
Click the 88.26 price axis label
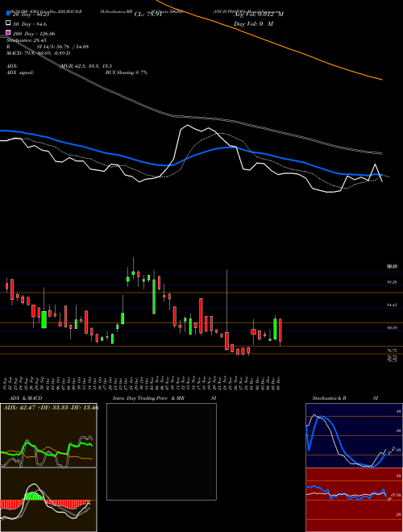[393, 282]
